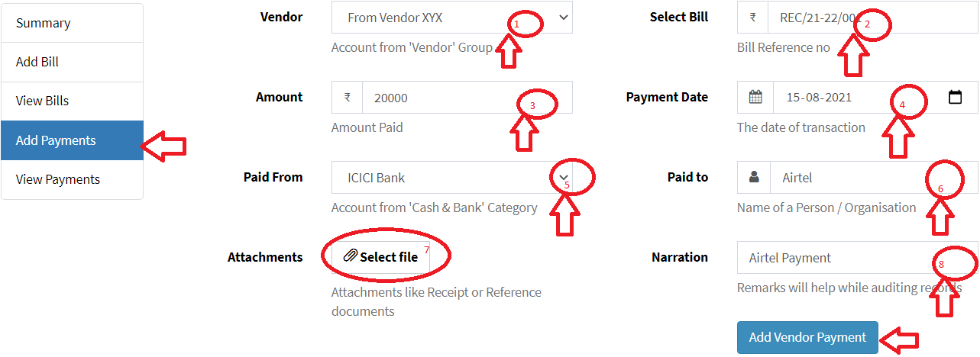
Task: Click the calendar icon before Payment Date
Action: [755, 98]
